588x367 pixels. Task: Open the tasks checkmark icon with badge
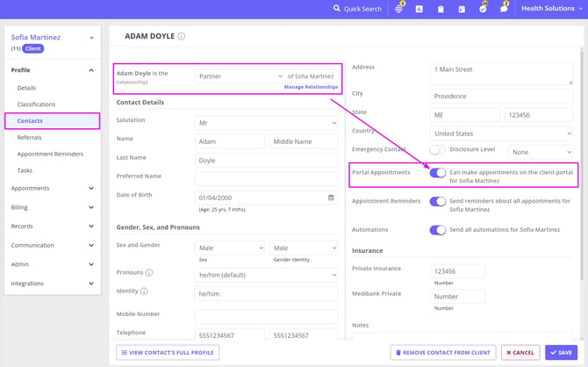click(x=483, y=9)
